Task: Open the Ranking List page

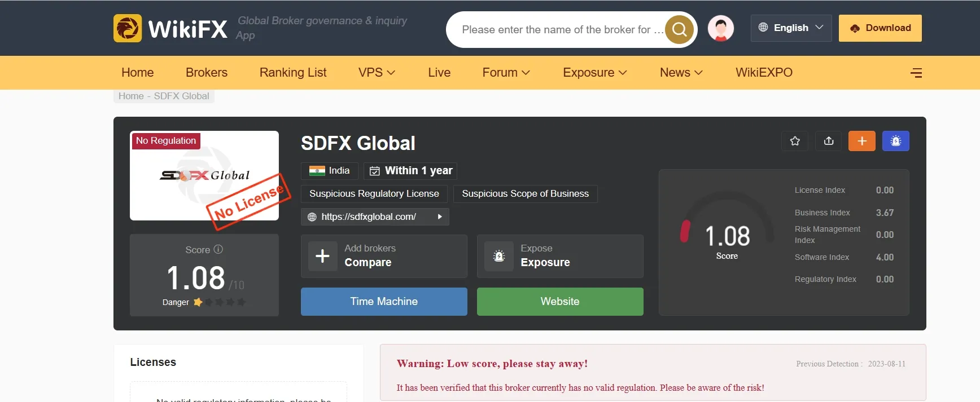Action: [x=293, y=73]
